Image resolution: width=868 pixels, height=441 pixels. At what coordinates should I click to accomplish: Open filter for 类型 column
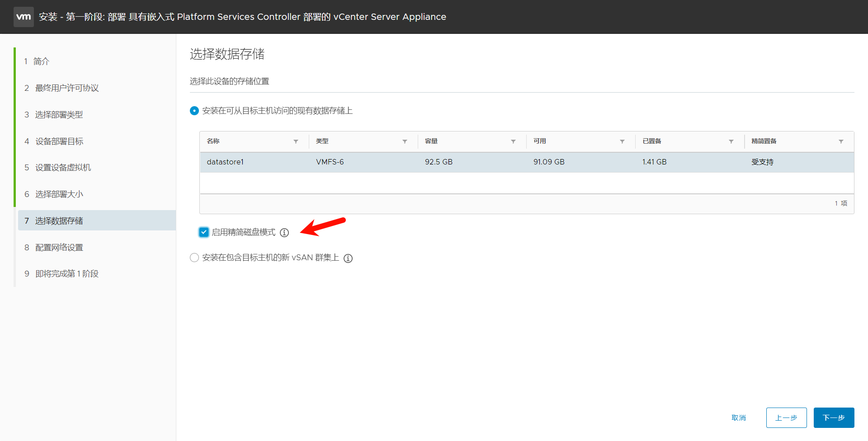click(405, 141)
